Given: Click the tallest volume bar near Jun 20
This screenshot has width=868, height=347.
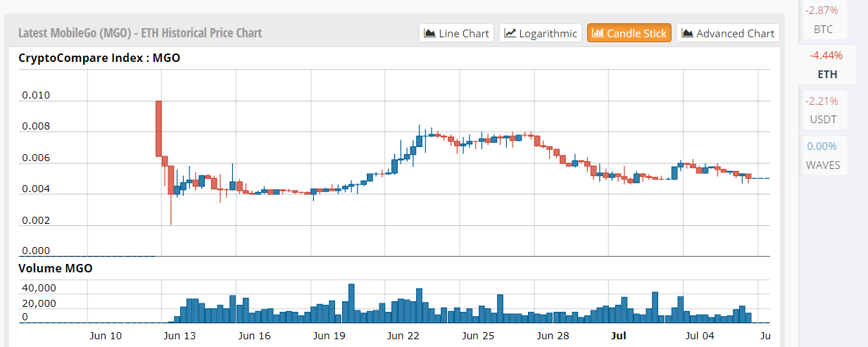Looking at the screenshot, I should (351, 303).
